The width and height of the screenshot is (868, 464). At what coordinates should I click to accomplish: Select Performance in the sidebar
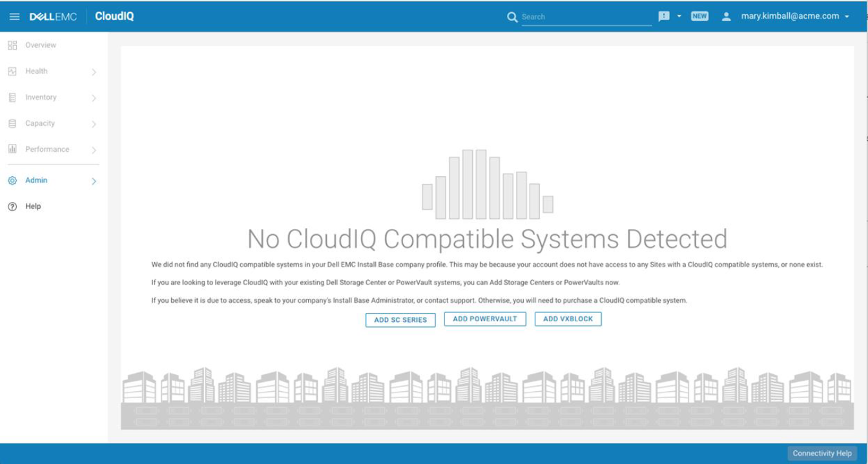tap(47, 149)
